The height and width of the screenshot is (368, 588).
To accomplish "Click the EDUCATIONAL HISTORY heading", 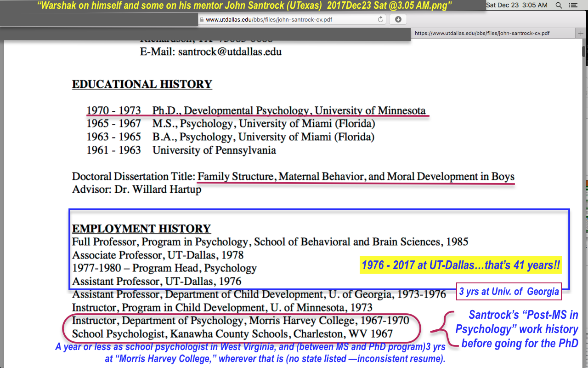I will click(x=142, y=85).
